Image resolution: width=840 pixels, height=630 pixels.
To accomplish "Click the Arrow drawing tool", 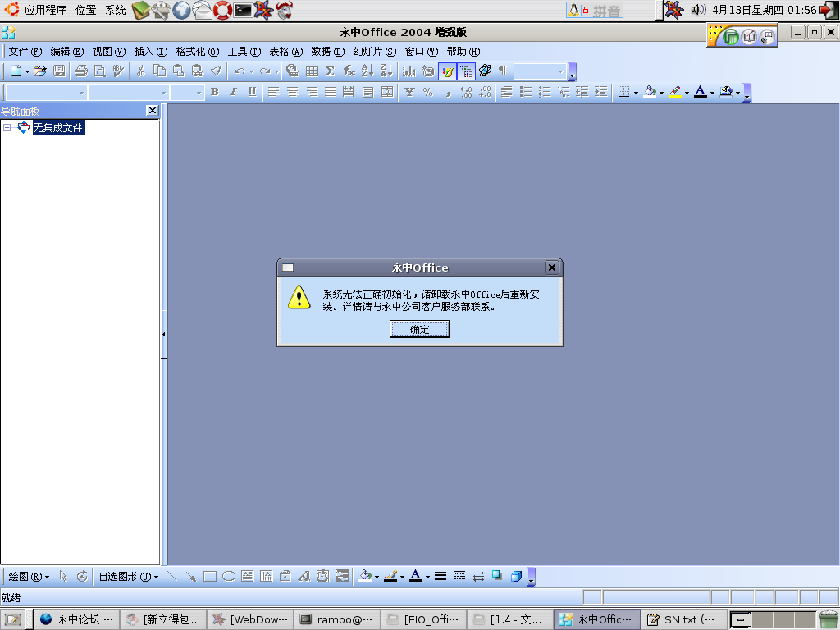I will tap(190, 577).
